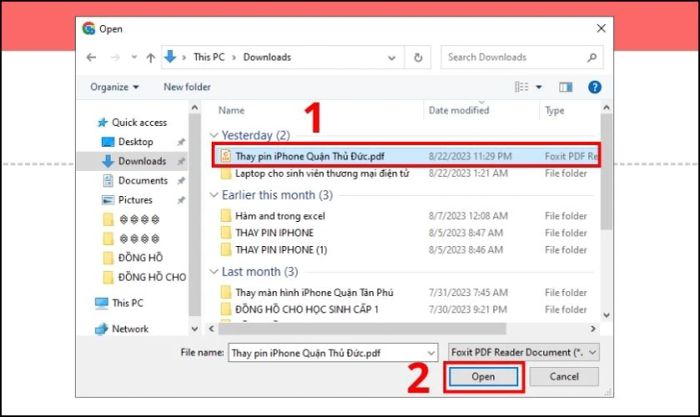This screenshot has height=417, width=700.
Task: Select the THAY PIN IPHONE folder
Action: click(x=274, y=233)
